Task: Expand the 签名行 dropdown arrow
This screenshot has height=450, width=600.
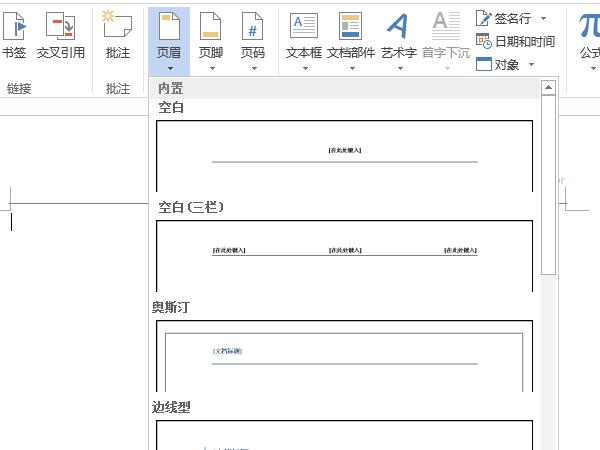Action: click(543, 18)
